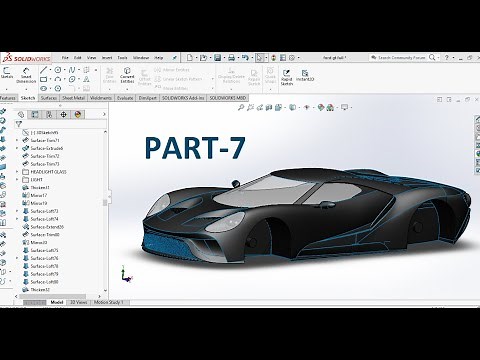Expand Surface-Loft73 in the tree
This screenshot has height=360, width=480.
[17, 211]
